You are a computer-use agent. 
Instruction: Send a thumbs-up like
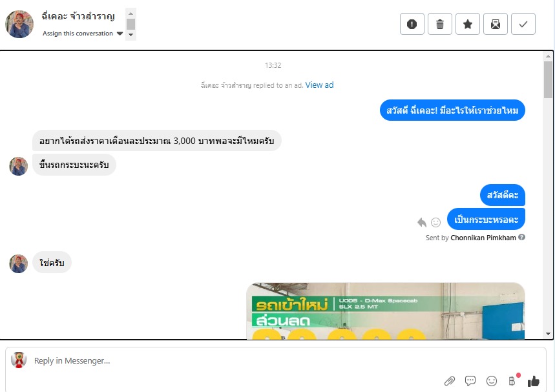[533, 381]
